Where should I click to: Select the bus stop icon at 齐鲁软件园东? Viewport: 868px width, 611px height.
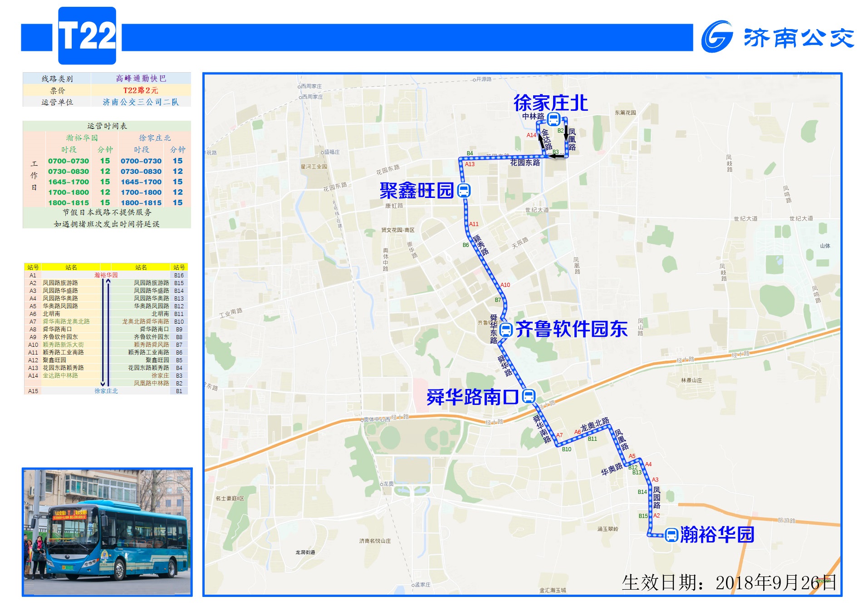[506, 330]
